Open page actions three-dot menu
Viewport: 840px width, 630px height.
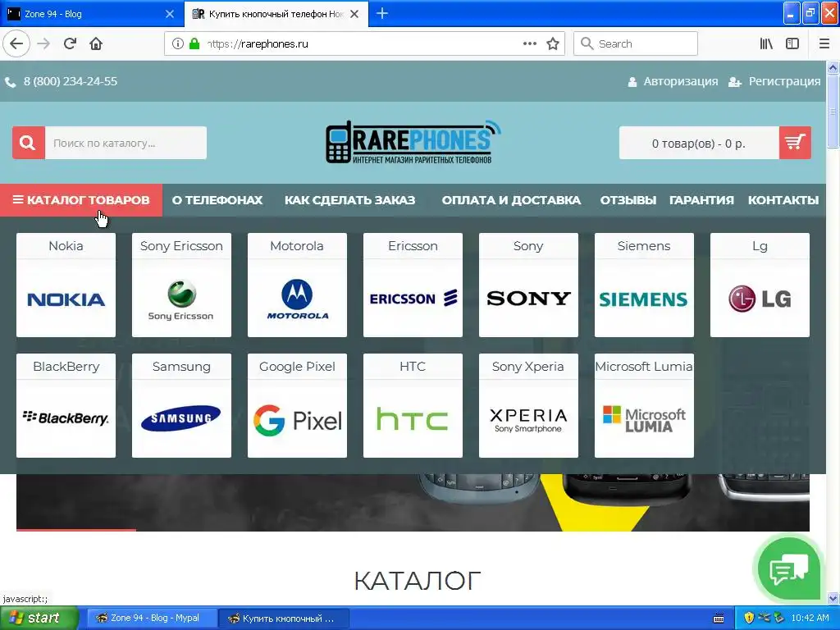[x=530, y=43]
